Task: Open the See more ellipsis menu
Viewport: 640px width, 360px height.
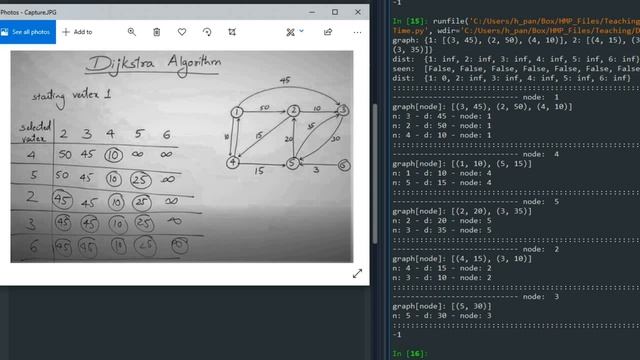Action: [357, 32]
